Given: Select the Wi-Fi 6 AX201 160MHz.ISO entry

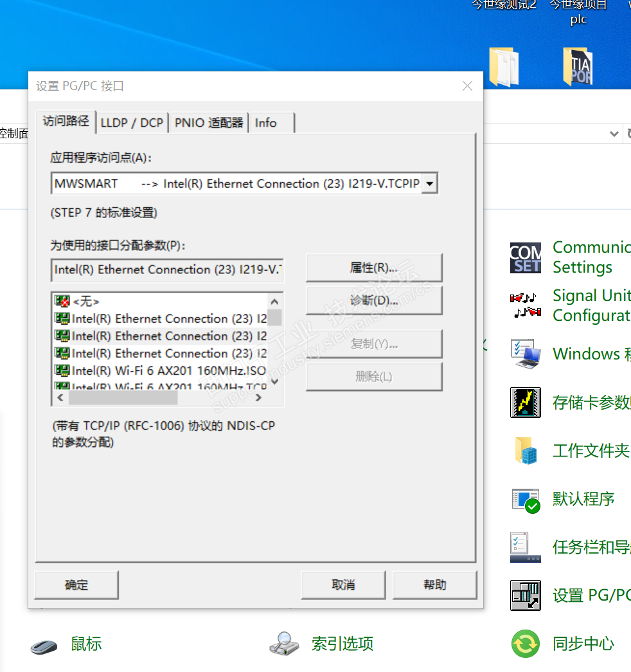Looking at the screenshot, I should coord(160,370).
